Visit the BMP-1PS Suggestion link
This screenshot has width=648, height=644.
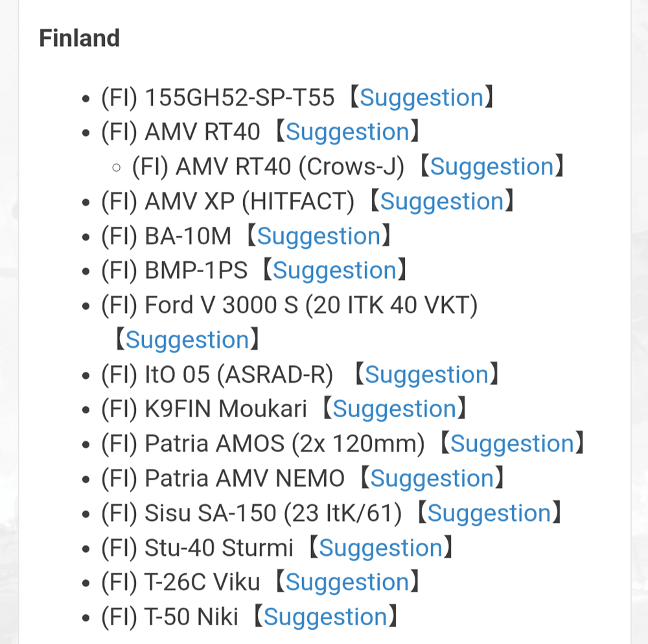[x=335, y=271]
